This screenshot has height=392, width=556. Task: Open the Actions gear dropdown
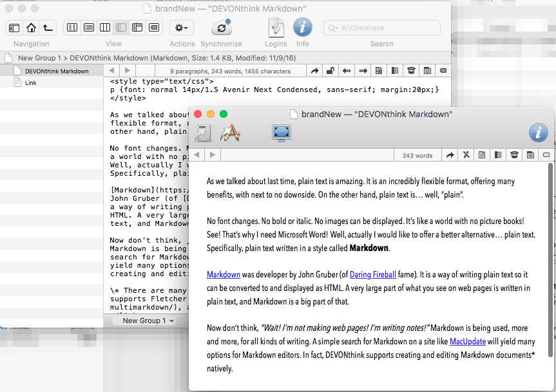point(182,28)
